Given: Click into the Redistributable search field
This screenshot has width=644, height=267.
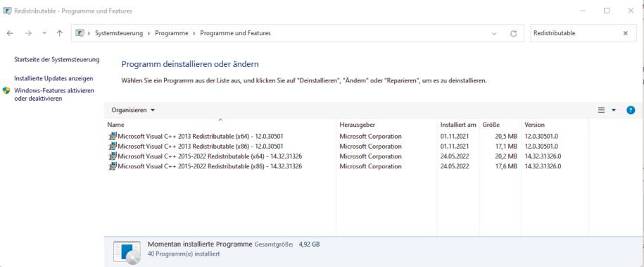Looking at the screenshot, I should [575, 33].
